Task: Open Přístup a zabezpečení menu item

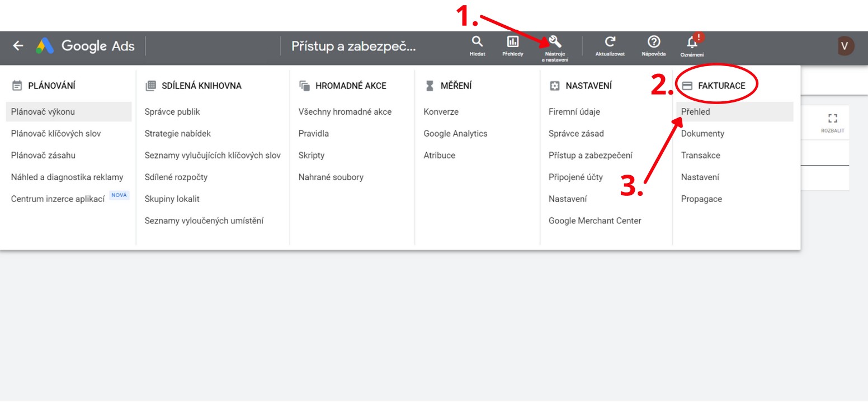Action: click(x=591, y=155)
